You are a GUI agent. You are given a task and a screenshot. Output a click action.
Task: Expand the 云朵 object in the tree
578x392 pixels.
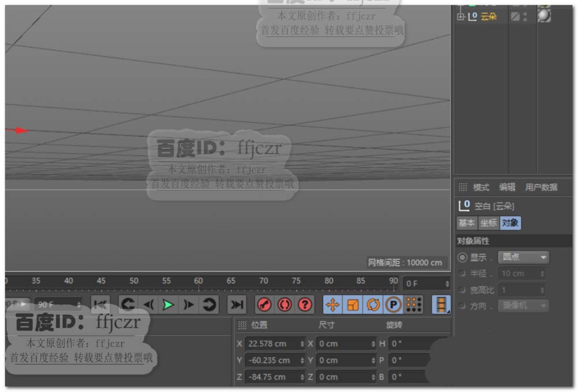point(461,17)
